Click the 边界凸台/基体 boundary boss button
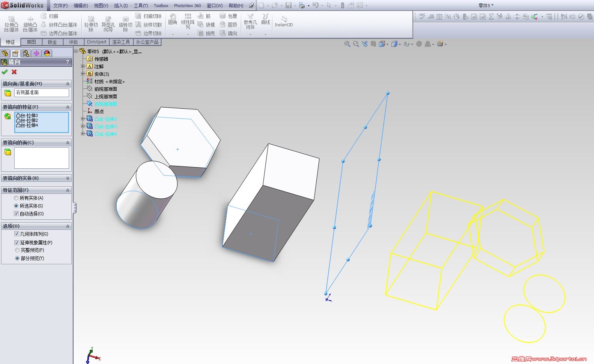This screenshot has width=594, height=364. point(59,33)
